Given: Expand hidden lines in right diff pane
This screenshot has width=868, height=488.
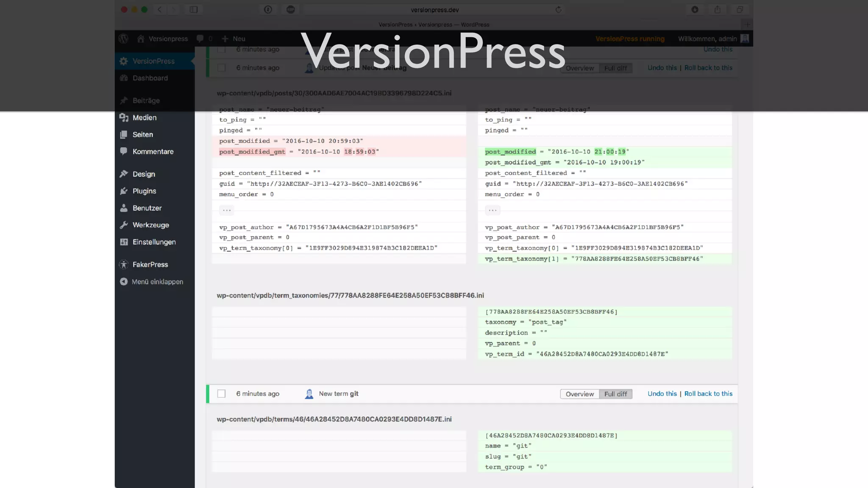Looking at the screenshot, I should (x=492, y=210).
